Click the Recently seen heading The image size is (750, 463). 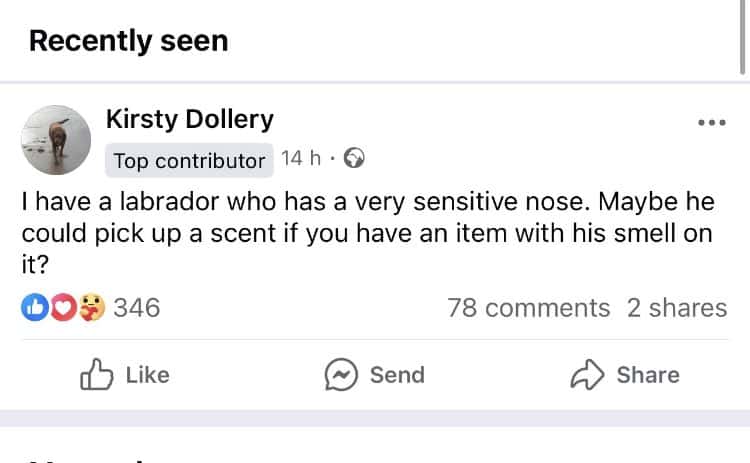click(129, 41)
